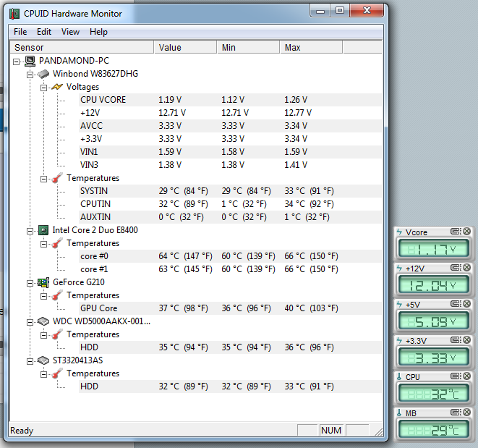Select the core #0 temperature row

click(230, 256)
